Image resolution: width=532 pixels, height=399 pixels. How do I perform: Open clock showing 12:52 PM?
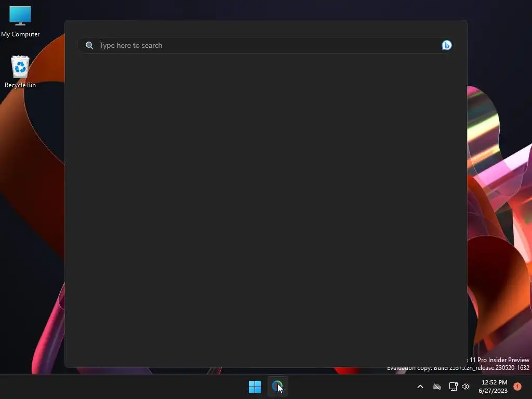click(x=494, y=387)
